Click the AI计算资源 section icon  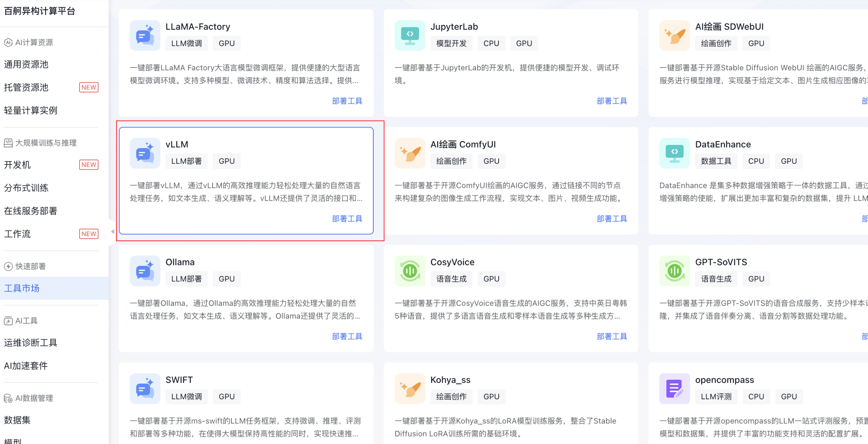(x=8, y=43)
